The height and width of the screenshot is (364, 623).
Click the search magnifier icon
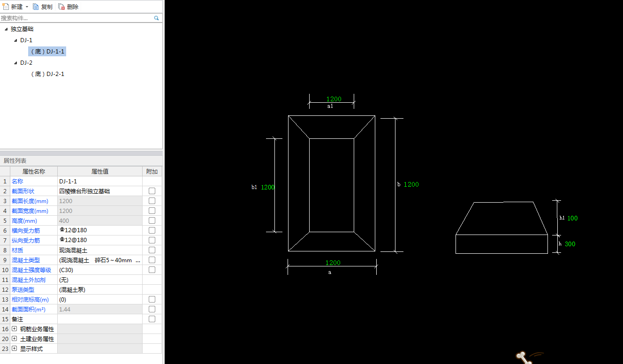point(157,18)
